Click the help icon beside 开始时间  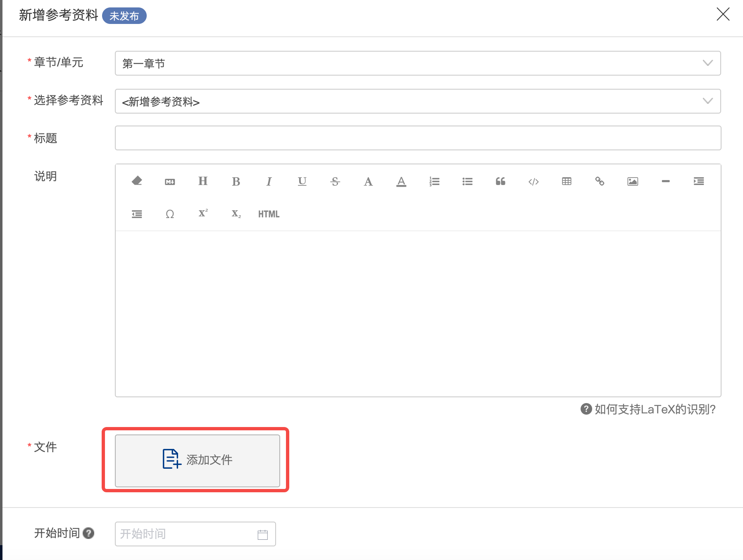(88, 533)
